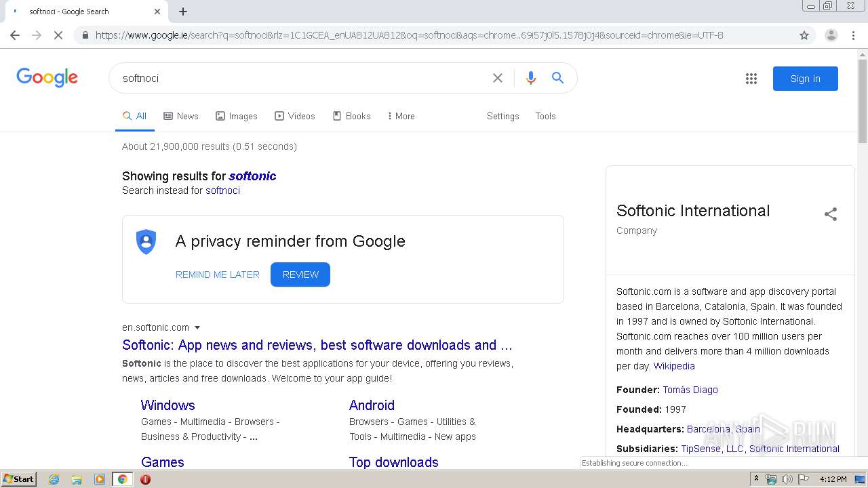The image size is (868, 488).
Task: Click the 'About 21,900,000 results' text
Action: (x=210, y=146)
